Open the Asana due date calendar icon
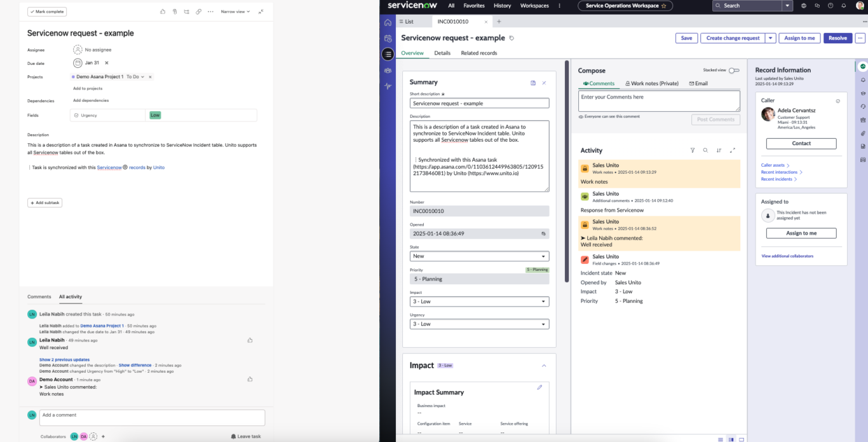 click(x=78, y=63)
